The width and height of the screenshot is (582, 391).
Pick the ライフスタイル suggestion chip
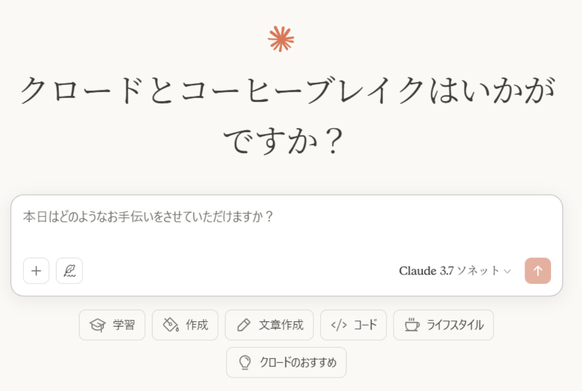click(444, 325)
